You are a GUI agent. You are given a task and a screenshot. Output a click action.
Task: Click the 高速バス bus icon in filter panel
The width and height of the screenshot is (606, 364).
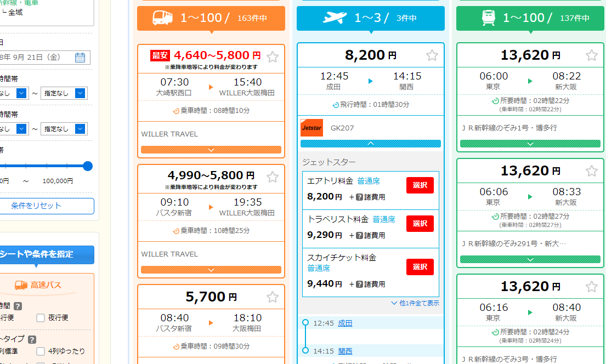pos(21,285)
